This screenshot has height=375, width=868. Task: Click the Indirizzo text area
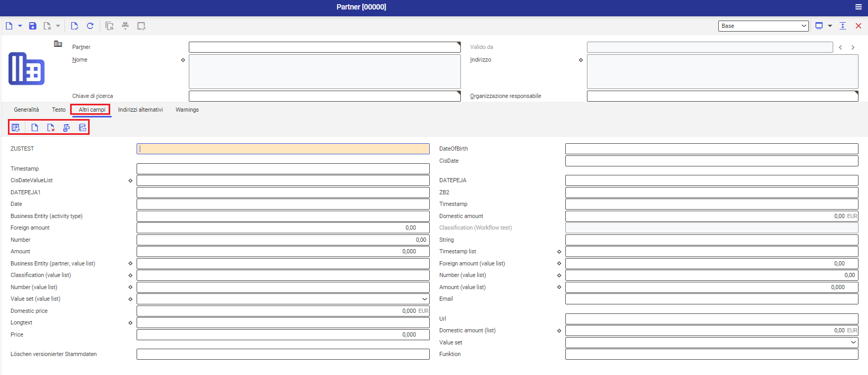722,72
